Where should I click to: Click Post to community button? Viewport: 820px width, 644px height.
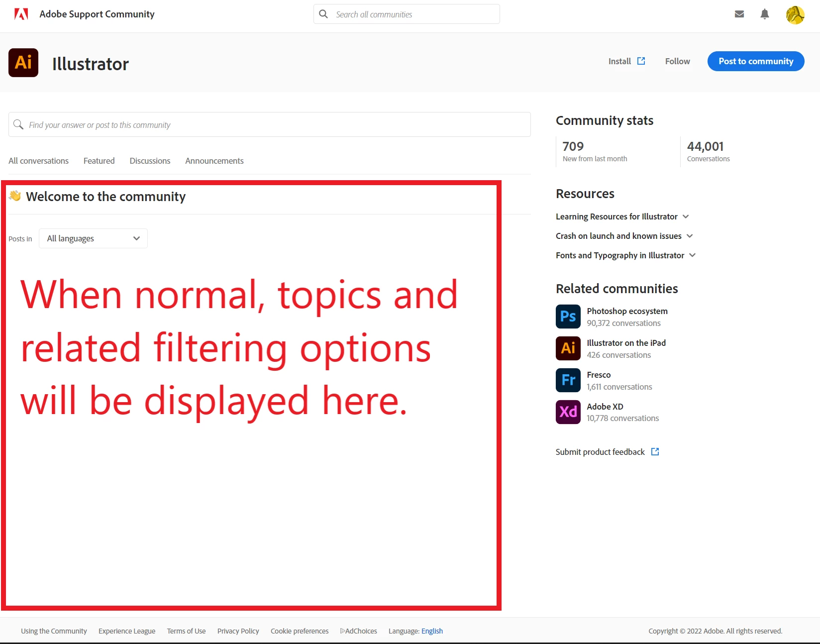756,61
